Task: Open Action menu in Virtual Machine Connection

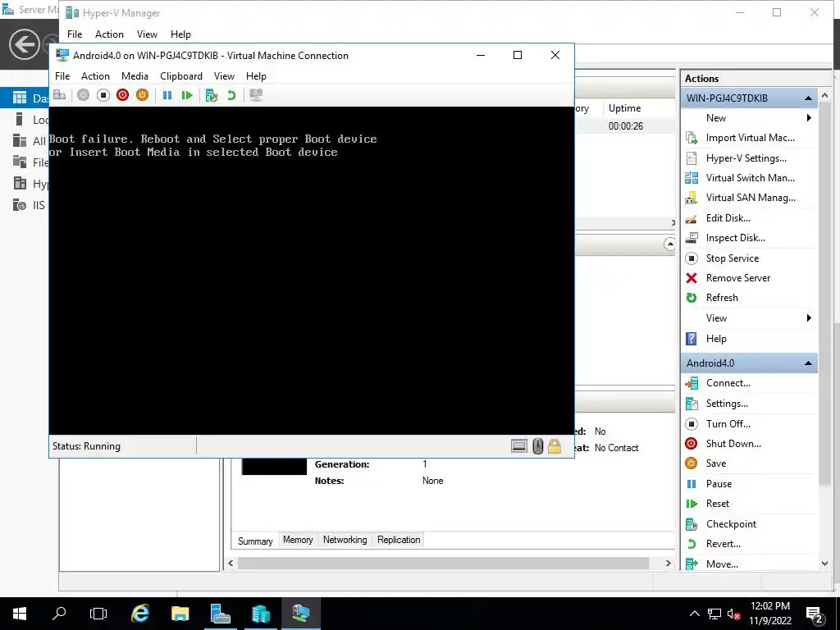Action: coord(95,76)
